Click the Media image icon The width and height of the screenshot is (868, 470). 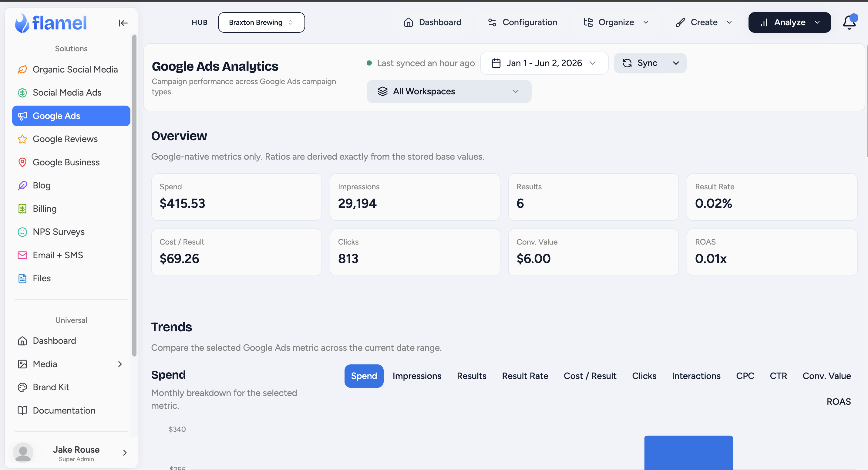coord(22,364)
